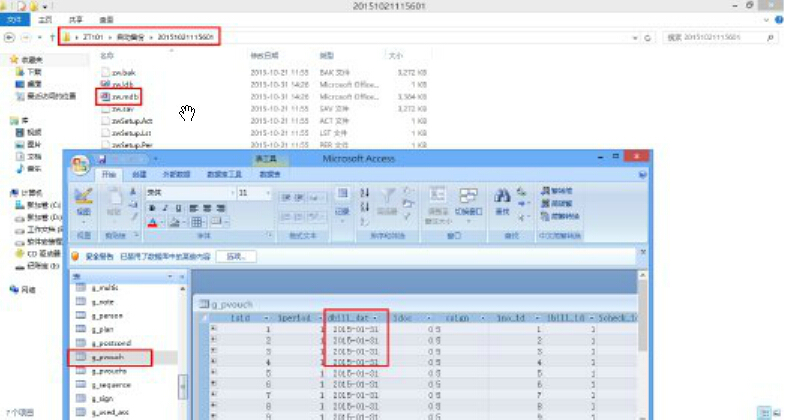Switch to the 创建 tab in Access
786x420 pixels.
pos(139,174)
